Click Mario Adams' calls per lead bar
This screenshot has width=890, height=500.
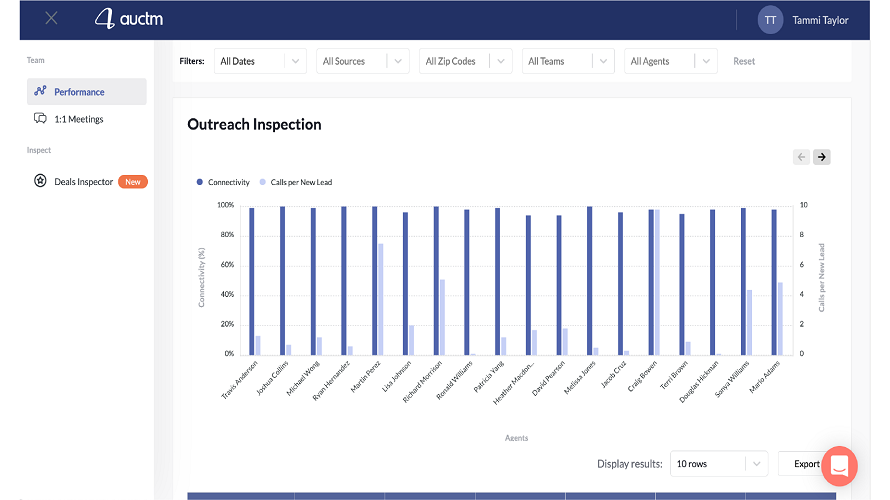(x=780, y=319)
